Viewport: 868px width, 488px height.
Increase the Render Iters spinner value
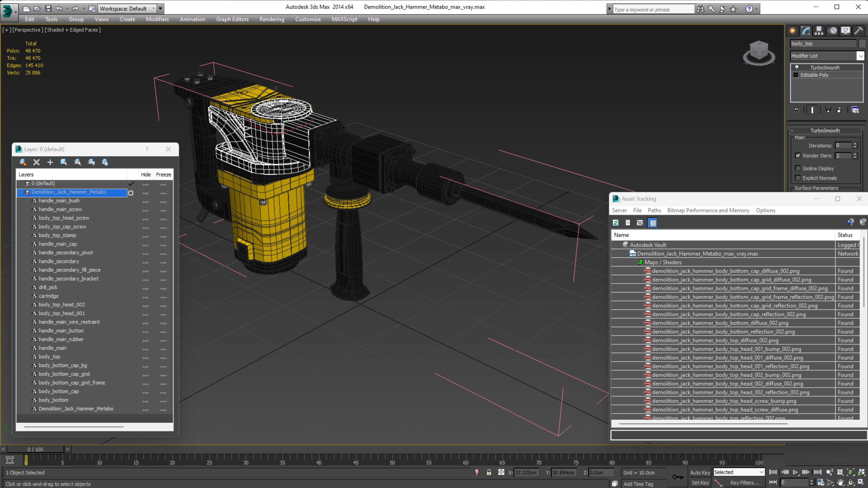coord(855,154)
